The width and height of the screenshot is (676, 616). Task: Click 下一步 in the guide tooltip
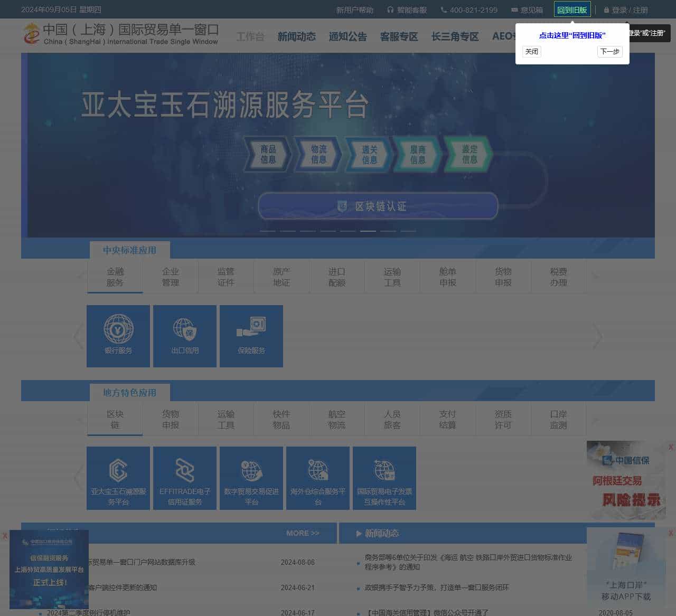(x=610, y=51)
